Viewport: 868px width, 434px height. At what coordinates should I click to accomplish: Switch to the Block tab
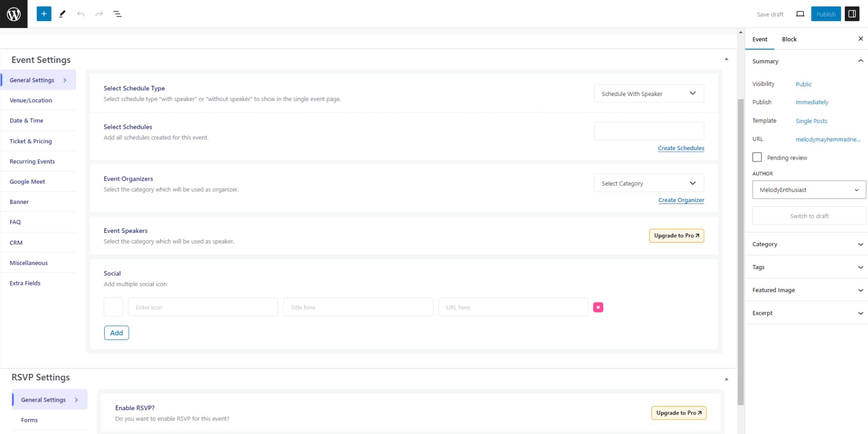pyautogui.click(x=789, y=39)
